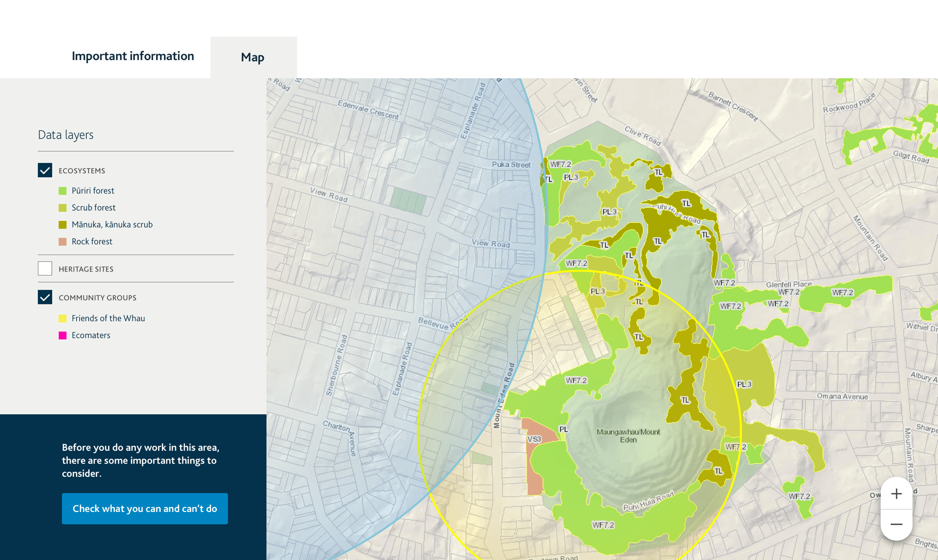Click the Puka Street map label
Image resolution: width=938 pixels, height=560 pixels.
511,164
